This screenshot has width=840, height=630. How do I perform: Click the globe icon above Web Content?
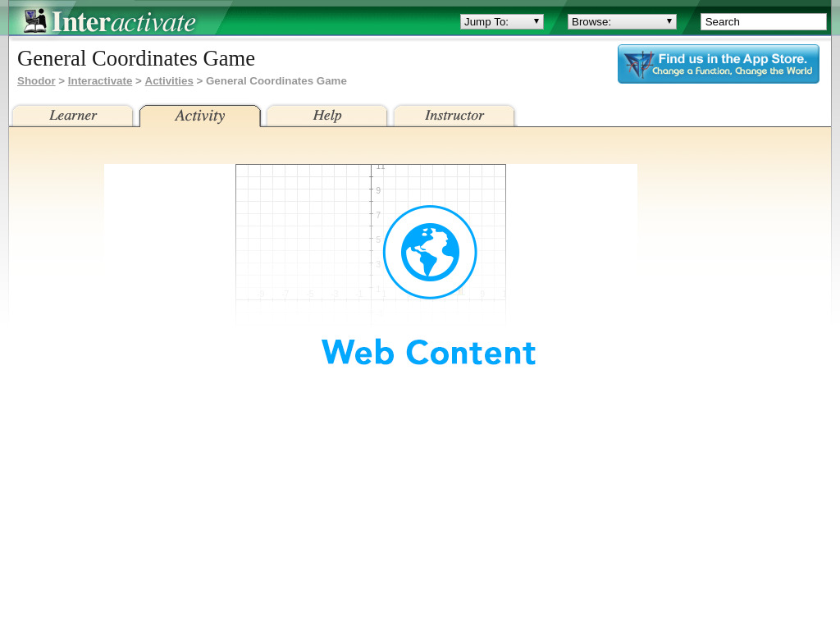click(430, 252)
